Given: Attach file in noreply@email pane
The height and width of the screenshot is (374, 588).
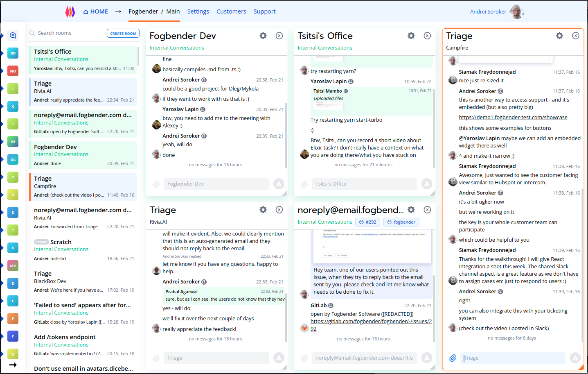Looking at the screenshot, I should pos(304,358).
